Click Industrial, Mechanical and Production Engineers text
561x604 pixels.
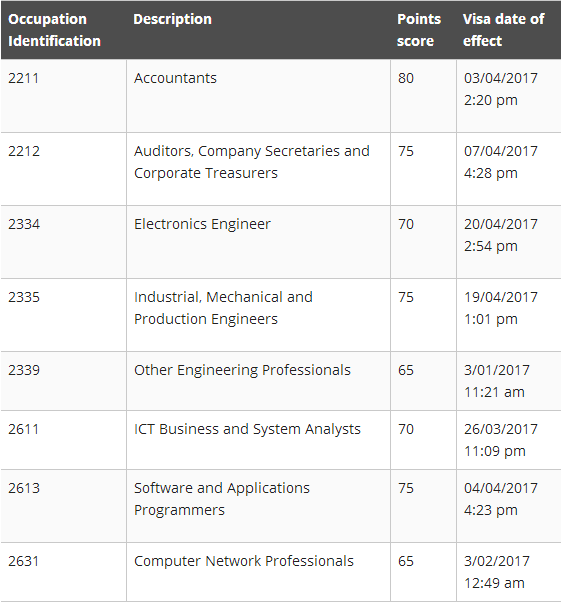tap(223, 308)
